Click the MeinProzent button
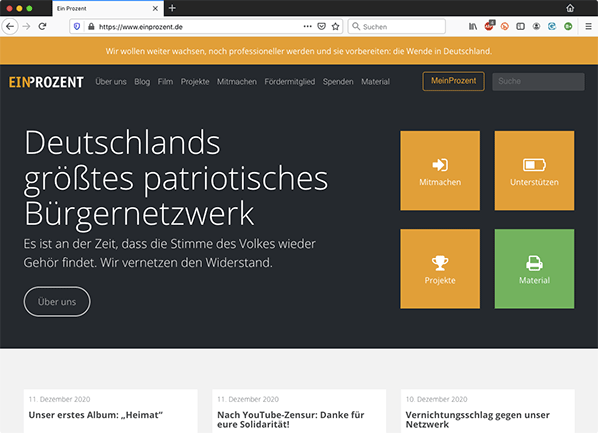This screenshot has width=598, height=433. tap(453, 81)
